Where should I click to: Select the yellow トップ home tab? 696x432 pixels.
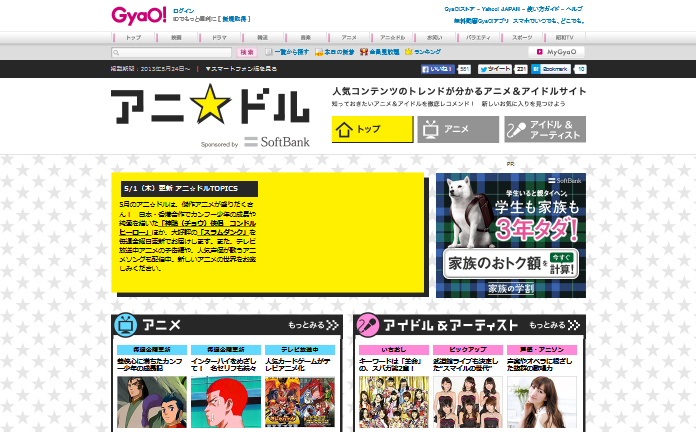tap(372, 129)
